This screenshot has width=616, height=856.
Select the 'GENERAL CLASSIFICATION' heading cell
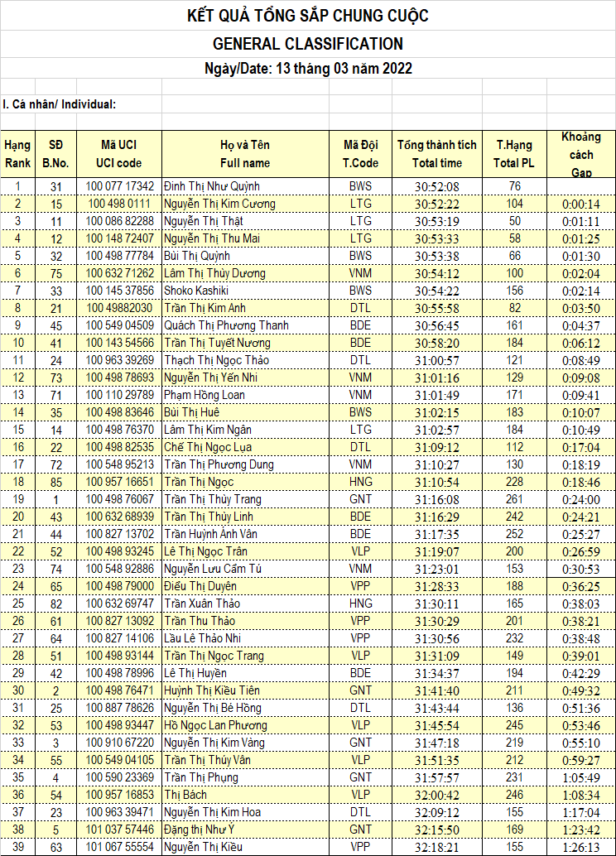click(x=308, y=44)
